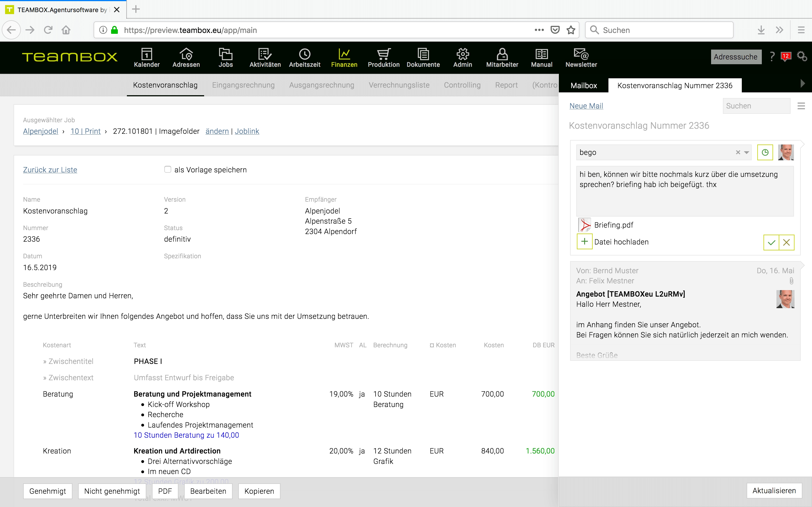812x507 pixels.
Task: Click the Genehmigt button
Action: tap(48, 491)
